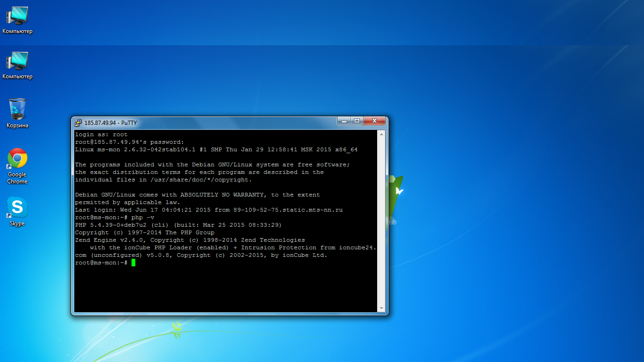Click the '185.87.49.94 - PuTTY' window title

coord(111,123)
